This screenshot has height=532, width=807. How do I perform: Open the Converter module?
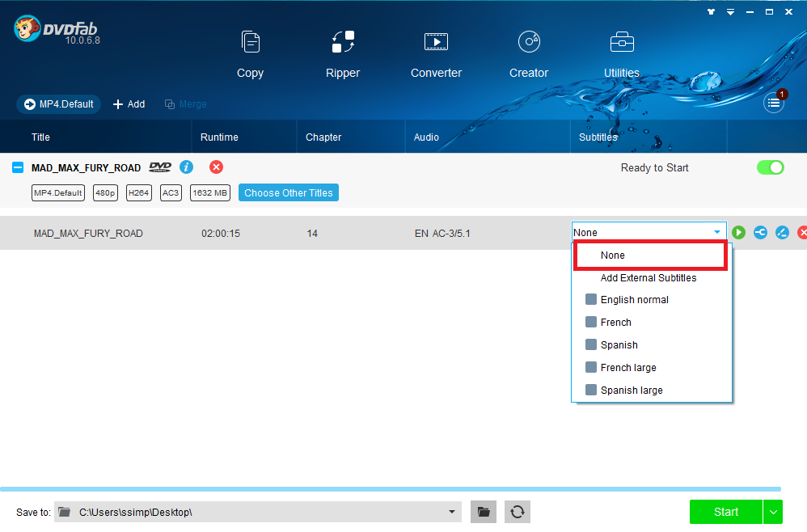pos(436,54)
